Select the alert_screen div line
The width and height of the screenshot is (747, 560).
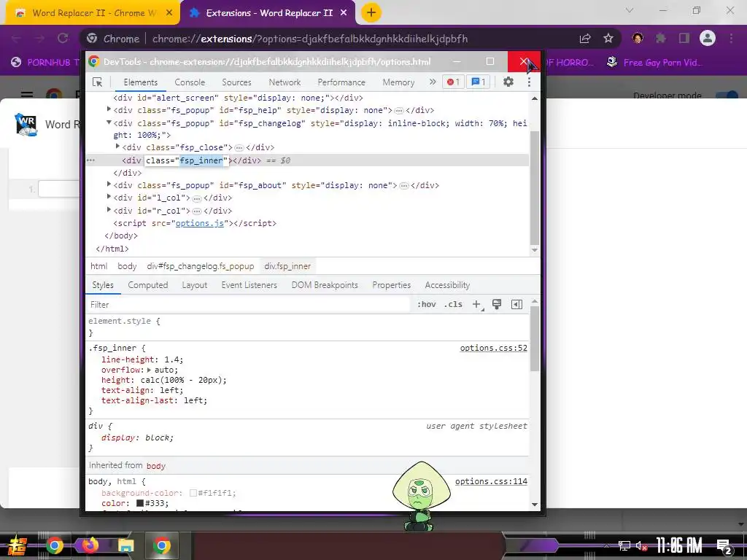click(239, 98)
